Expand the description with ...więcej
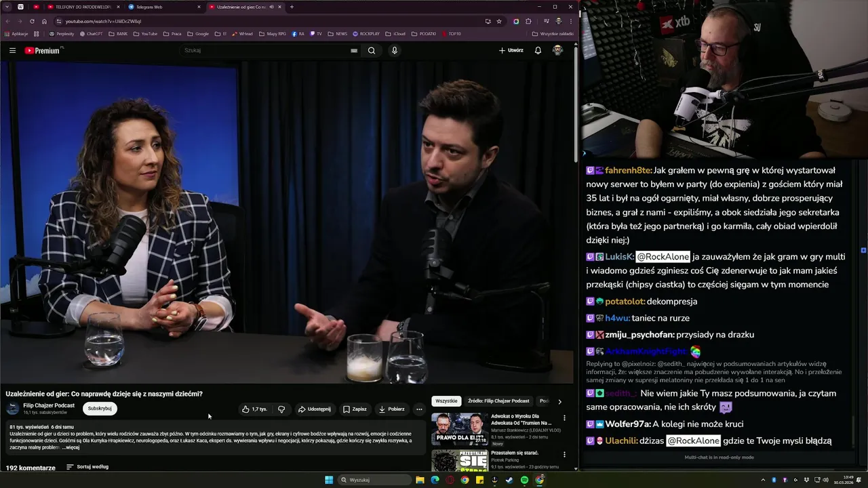The width and height of the screenshot is (868, 488). pyautogui.click(x=71, y=447)
